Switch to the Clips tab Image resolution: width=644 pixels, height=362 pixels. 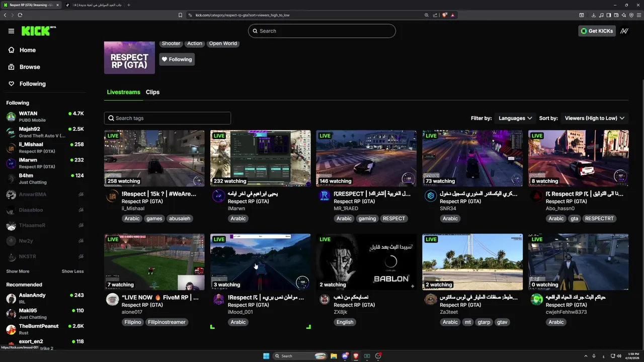tap(152, 92)
